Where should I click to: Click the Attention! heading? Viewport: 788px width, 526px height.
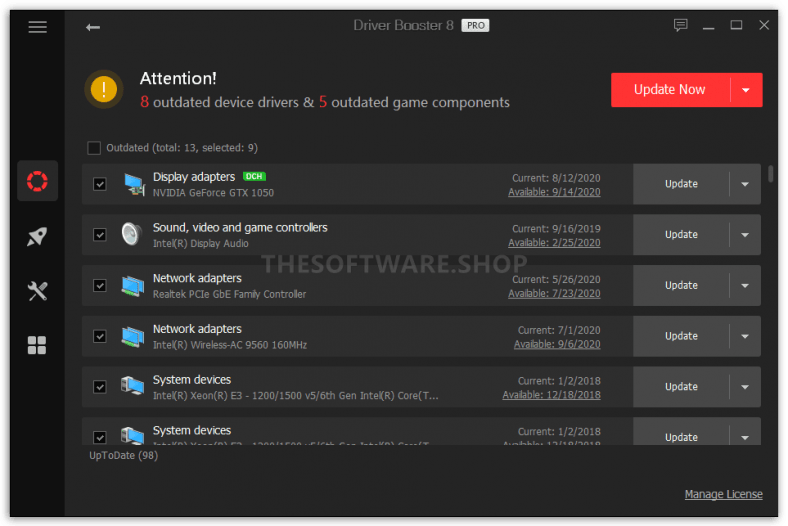178,78
